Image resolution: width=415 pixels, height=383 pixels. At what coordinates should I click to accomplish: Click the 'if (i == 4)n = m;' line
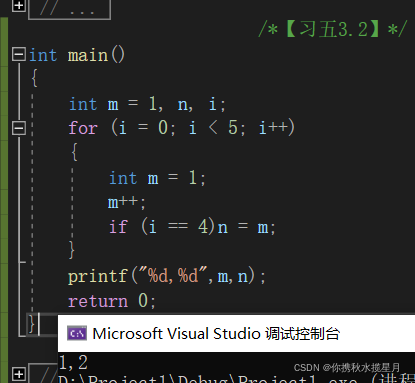pos(192,227)
